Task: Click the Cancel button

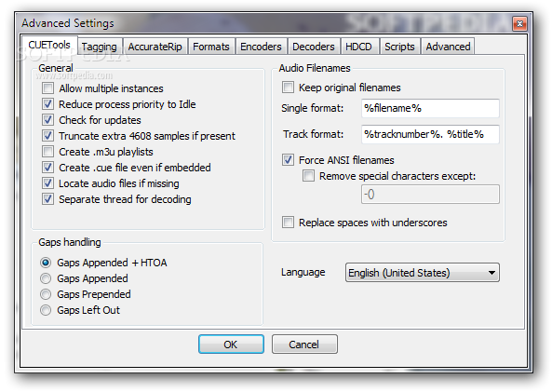Action: pos(304,345)
